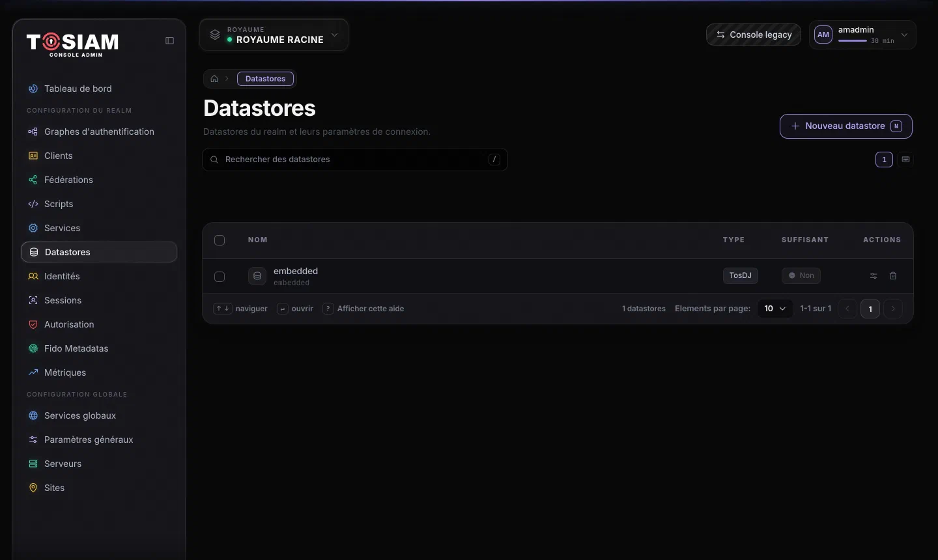The width and height of the screenshot is (938, 560).
Task: Click the realm layers icon
Action: 215,35
